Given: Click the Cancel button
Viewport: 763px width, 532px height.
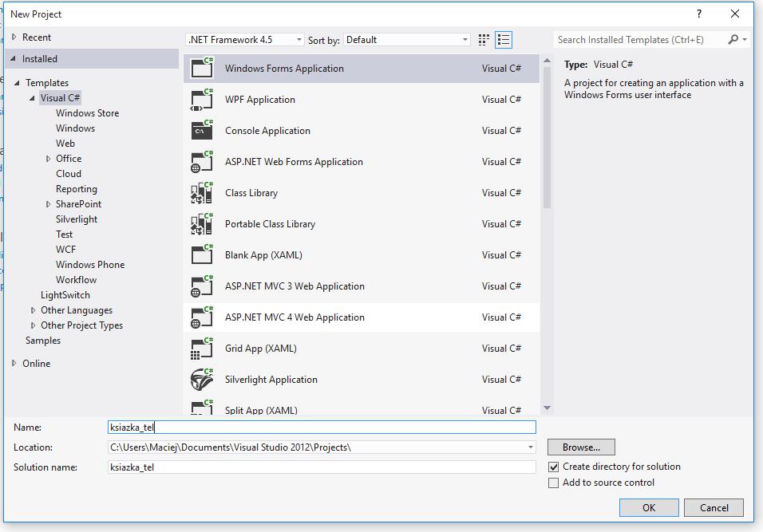Looking at the screenshot, I should pyautogui.click(x=714, y=508).
